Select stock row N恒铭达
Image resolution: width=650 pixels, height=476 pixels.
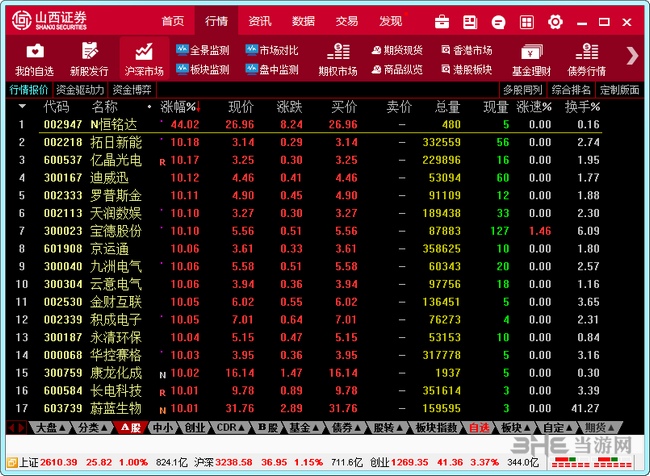click(311, 124)
